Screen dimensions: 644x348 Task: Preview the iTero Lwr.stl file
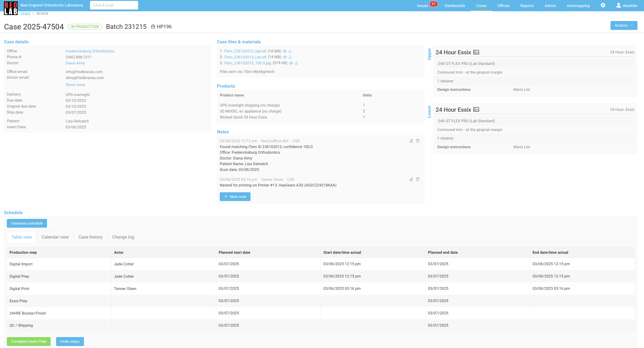point(285,57)
